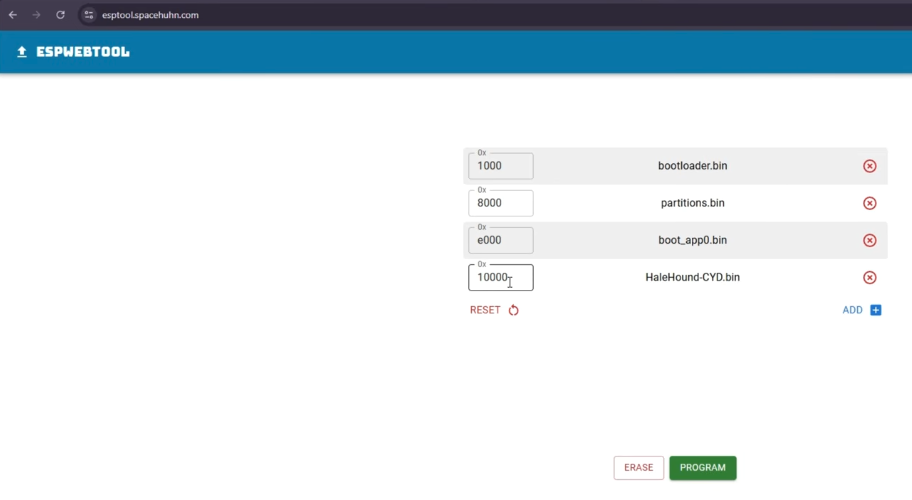This screenshot has height=500, width=912.
Task: Click the ERASE button
Action: (x=638, y=467)
